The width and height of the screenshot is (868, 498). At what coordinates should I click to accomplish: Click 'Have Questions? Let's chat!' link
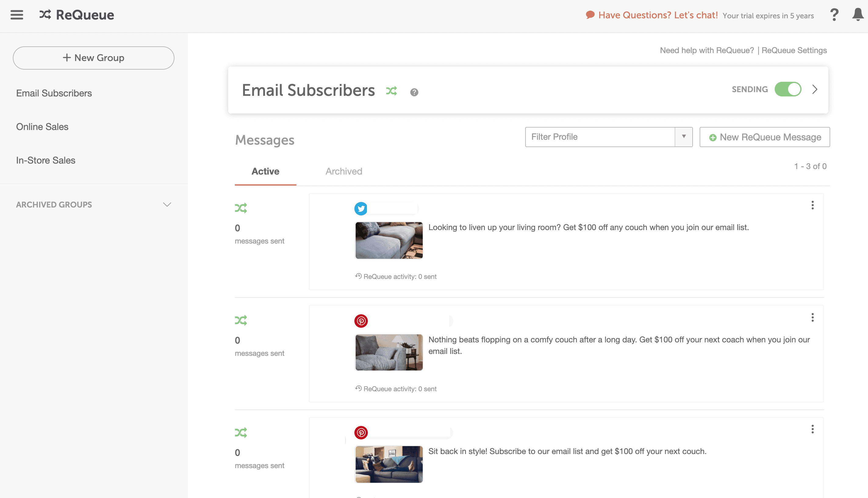(x=658, y=15)
